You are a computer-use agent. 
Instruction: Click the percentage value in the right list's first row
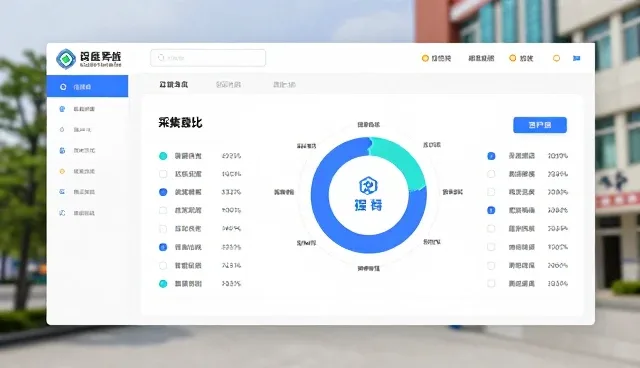point(558,156)
